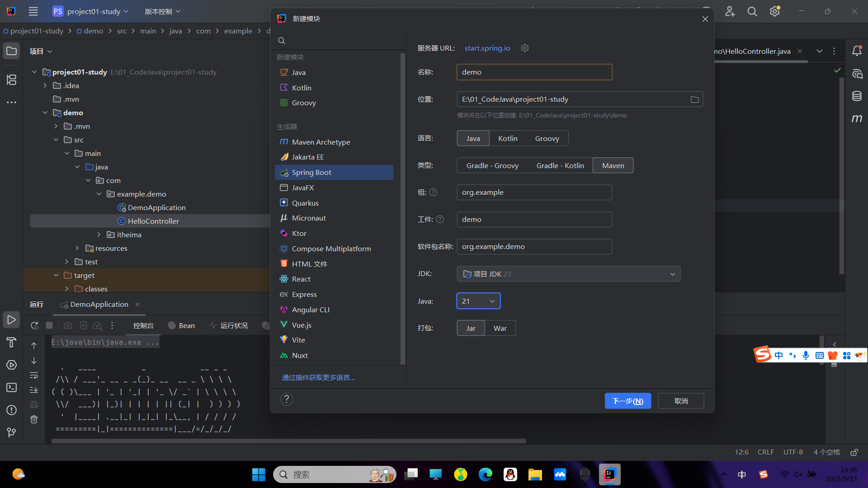The height and width of the screenshot is (488, 868).
Task: Open the Maven tool window icon
Action: coord(857,118)
